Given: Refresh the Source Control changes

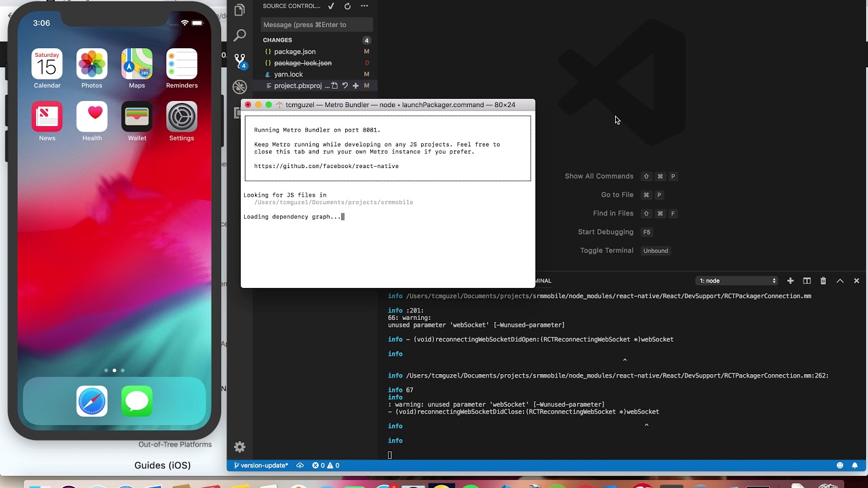Looking at the screenshot, I should (x=347, y=6).
